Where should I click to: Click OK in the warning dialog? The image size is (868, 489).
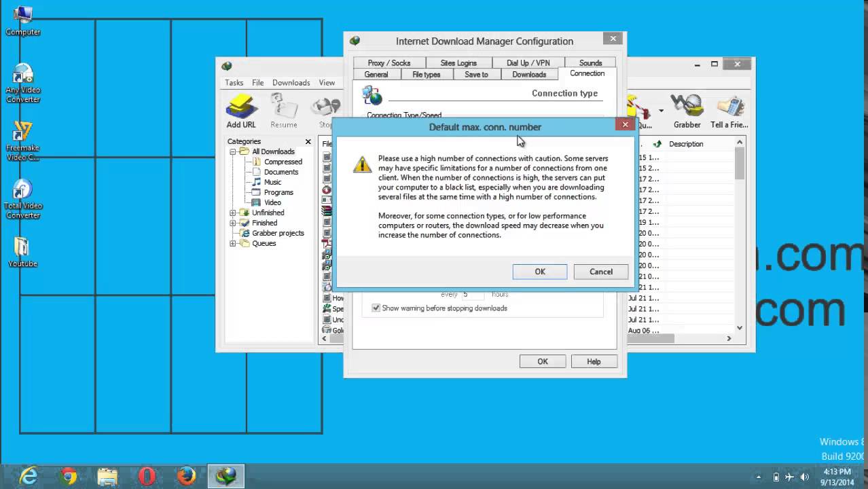[x=540, y=272]
